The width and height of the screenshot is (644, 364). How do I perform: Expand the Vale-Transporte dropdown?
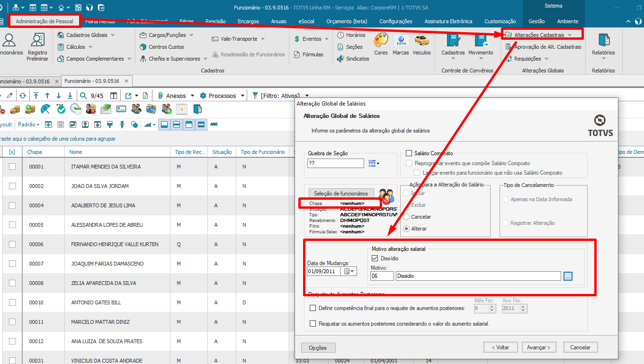(x=263, y=39)
